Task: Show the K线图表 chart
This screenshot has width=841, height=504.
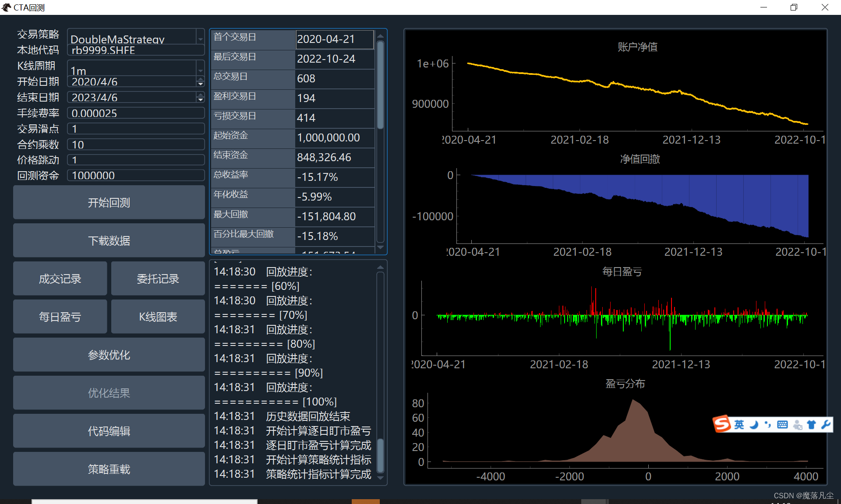Action: [158, 317]
